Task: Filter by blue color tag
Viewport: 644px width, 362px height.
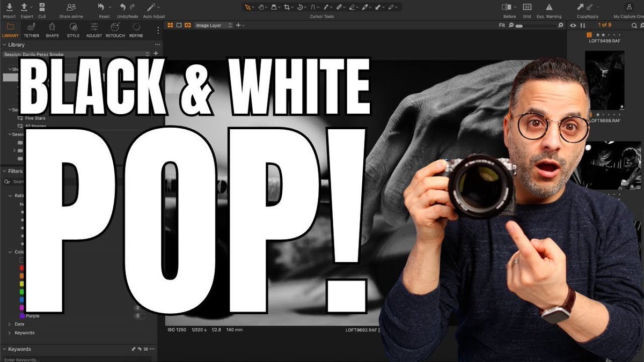Action: (21, 300)
